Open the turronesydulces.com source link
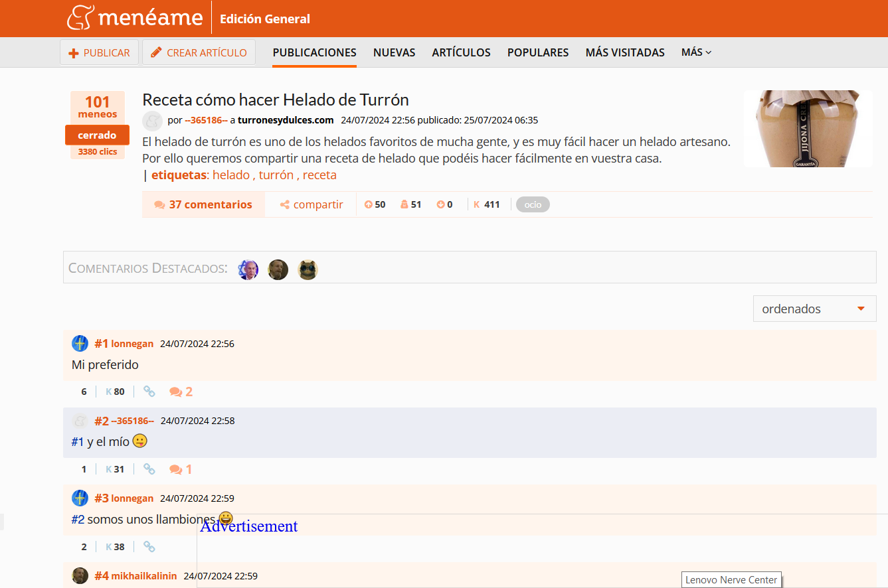Screen dimensions: 888x588 [x=286, y=120]
